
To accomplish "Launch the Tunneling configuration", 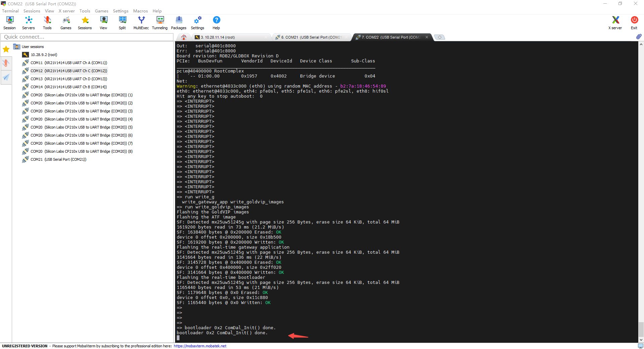I will 160,22.
